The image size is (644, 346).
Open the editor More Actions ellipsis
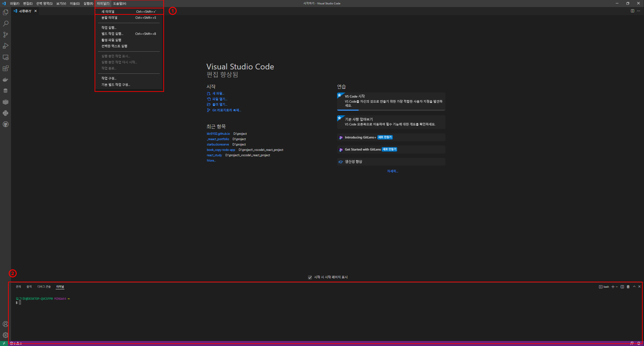pyautogui.click(x=638, y=11)
